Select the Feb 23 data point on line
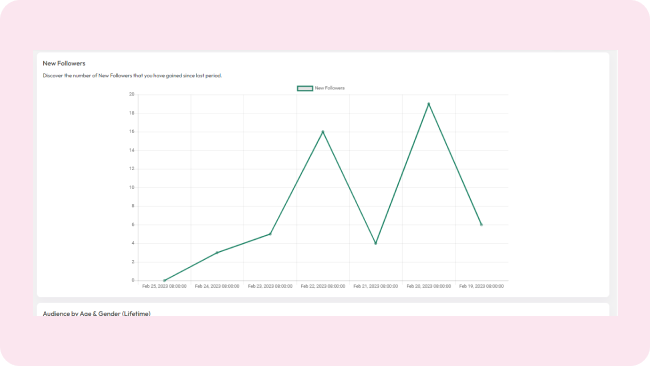This screenshot has width=650, height=366. click(x=270, y=234)
